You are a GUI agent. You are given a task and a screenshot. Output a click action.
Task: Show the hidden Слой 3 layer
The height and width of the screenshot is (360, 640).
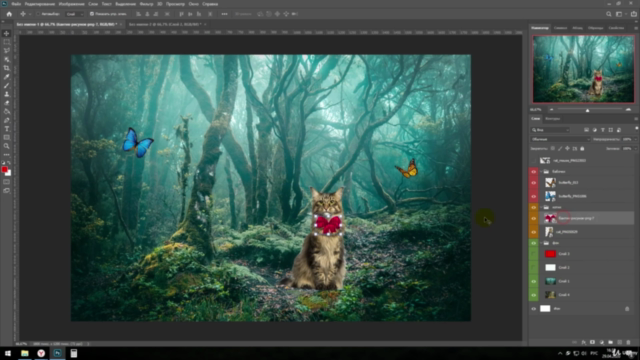coord(533,254)
